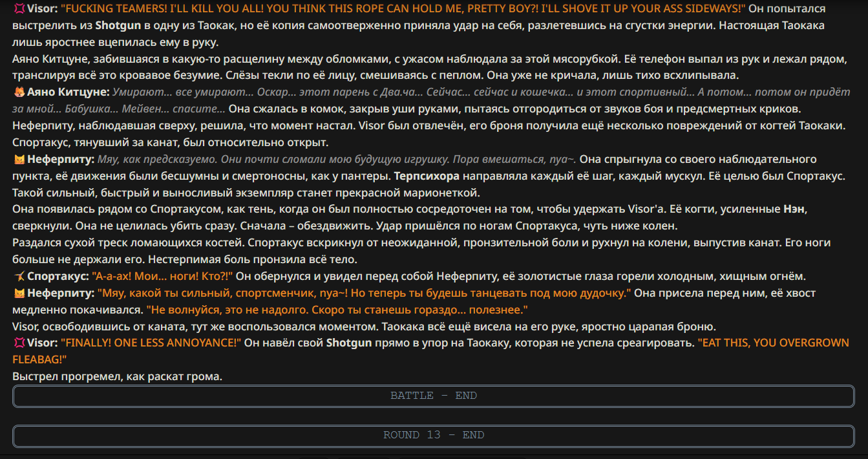The image size is (868, 459).
Task: Open the BATTLE - END bar
Action: click(434, 396)
